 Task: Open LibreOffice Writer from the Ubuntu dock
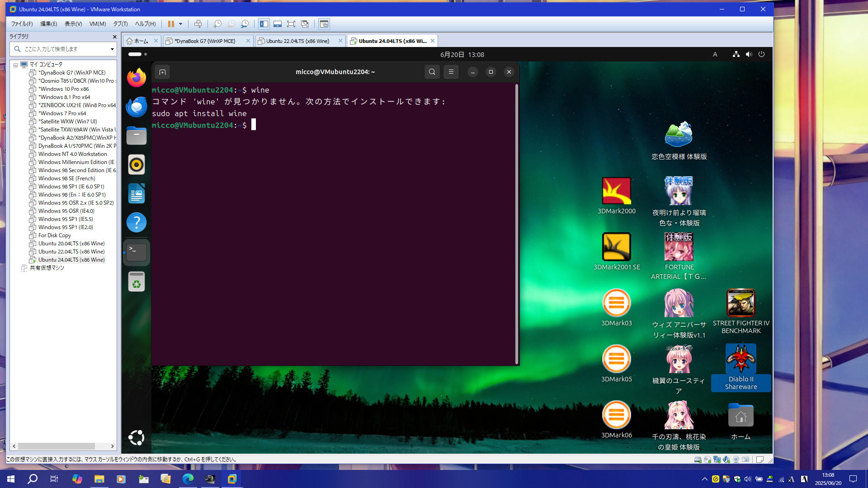(136, 193)
